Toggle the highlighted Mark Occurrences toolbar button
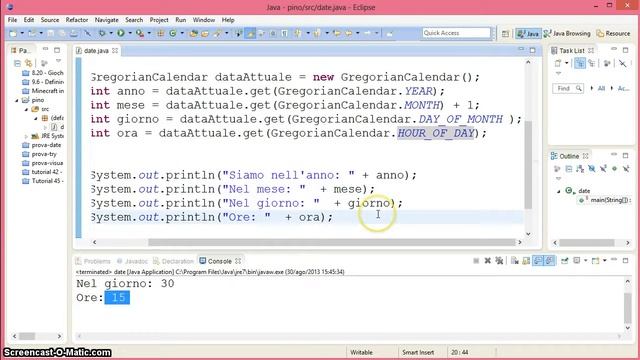This screenshot has width=640, height=360. (x=250, y=33)
